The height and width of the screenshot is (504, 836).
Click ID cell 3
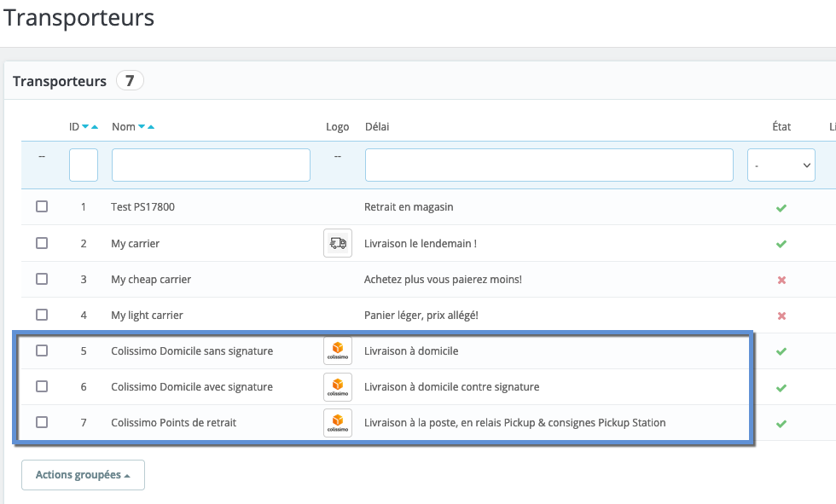[x=84, y=279]
